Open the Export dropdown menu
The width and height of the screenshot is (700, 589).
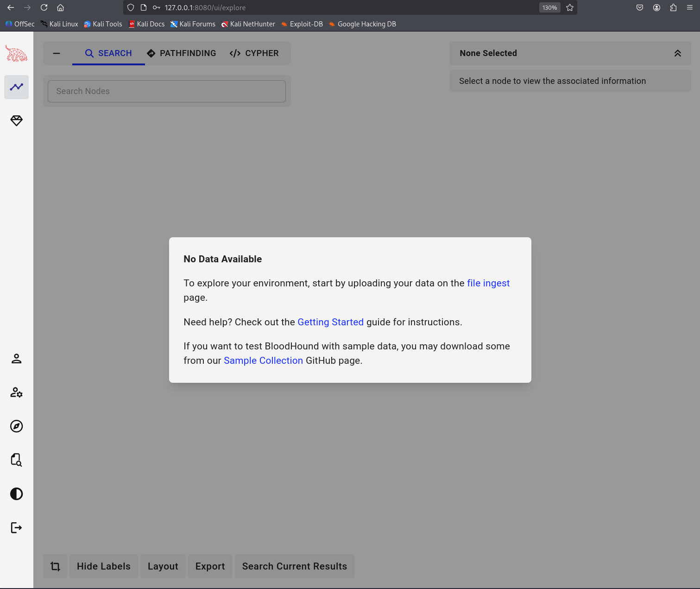(x=210, y=566)
